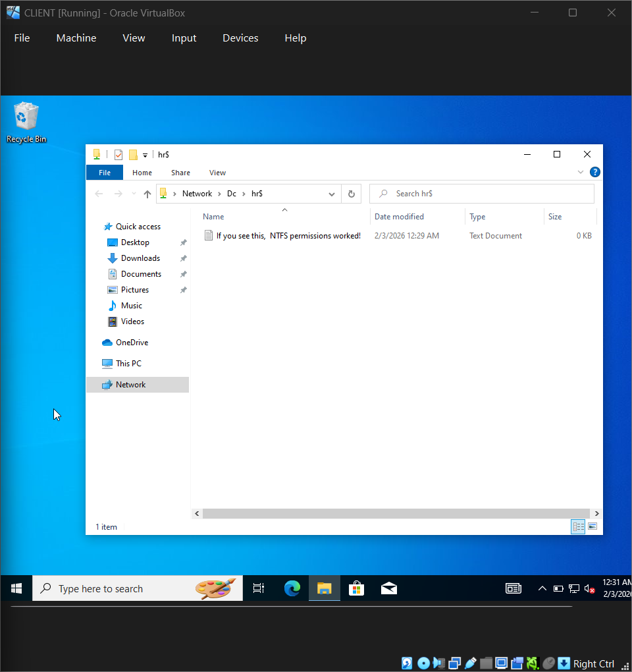
Task: Click the muted volume tray icon
Action: [590, 589]
